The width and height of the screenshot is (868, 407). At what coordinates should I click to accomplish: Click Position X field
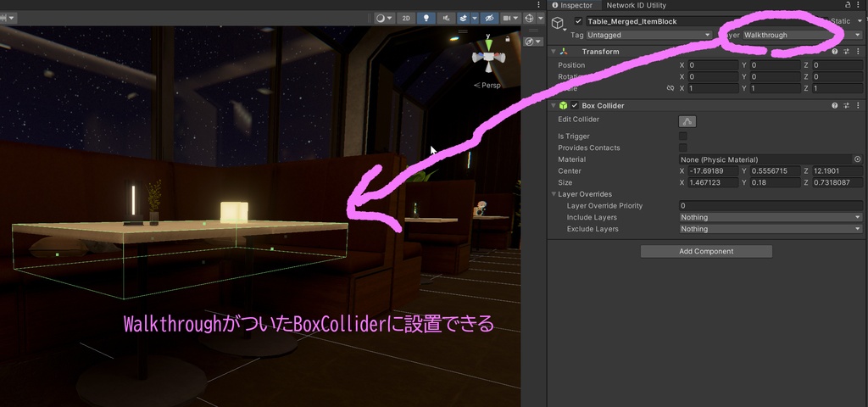click(x=713, y=64)
